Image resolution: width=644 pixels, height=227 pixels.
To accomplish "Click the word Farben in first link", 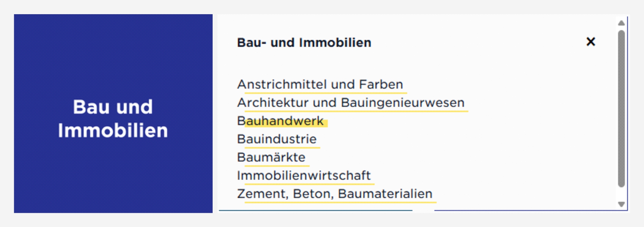I will pyautogui.click(x=381, y=84).
